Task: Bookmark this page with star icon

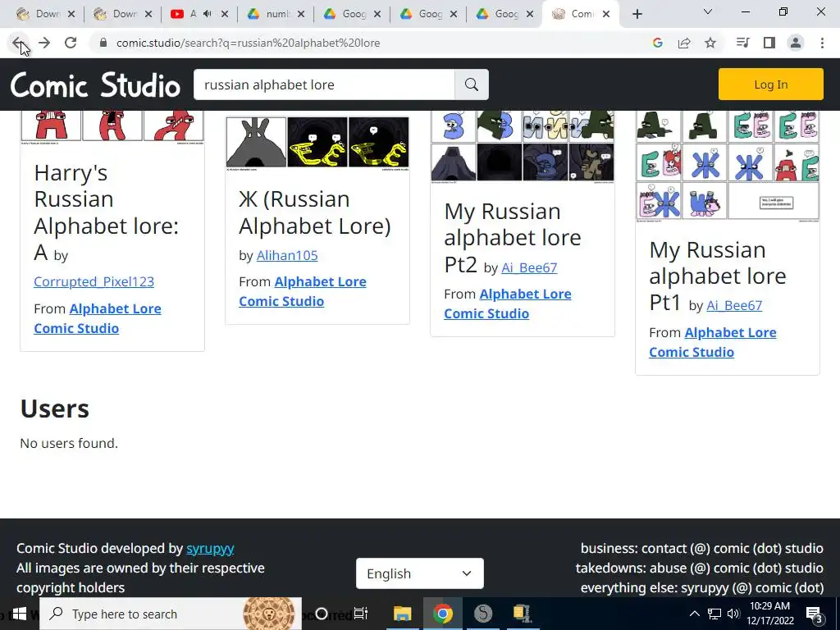Action: point(710,43)
